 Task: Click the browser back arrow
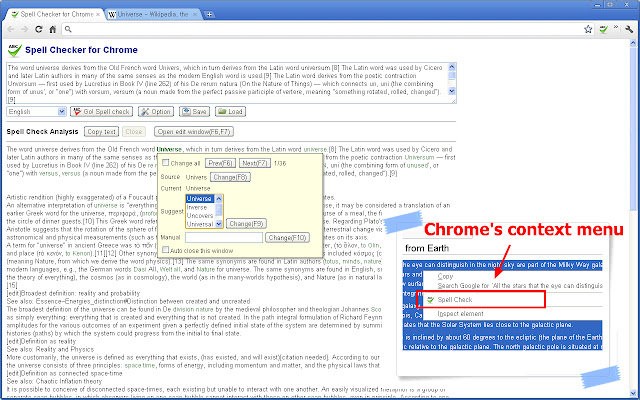coord(11,31)
